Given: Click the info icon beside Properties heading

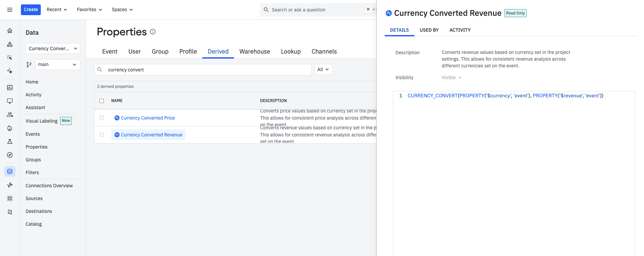Looking at the screenshot, I should [x=153, y=32].
